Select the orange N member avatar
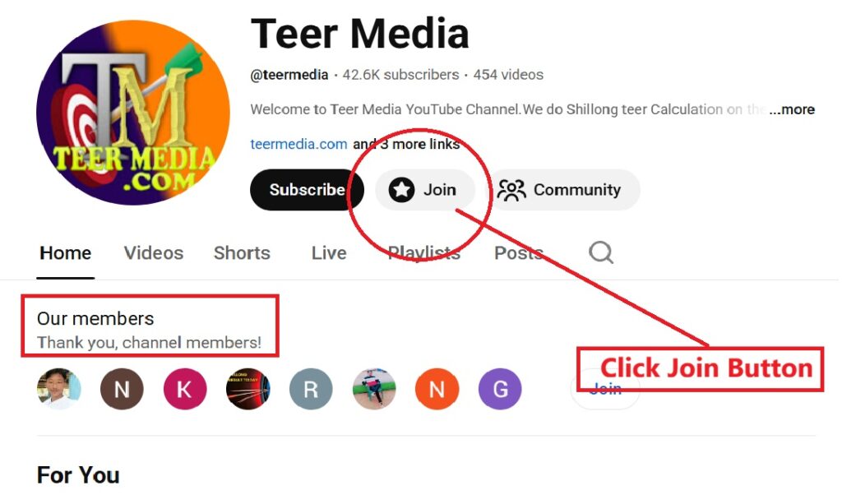 click(437, 389)
